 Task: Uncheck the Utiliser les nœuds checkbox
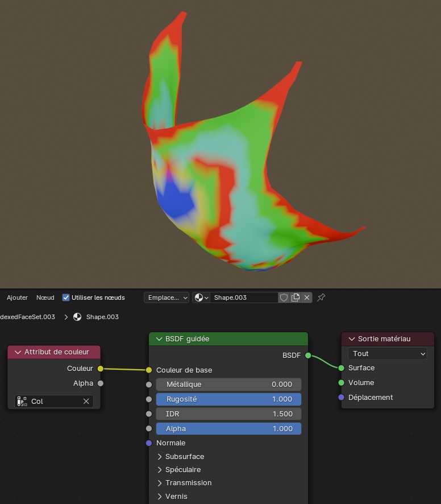click(66, 298)
